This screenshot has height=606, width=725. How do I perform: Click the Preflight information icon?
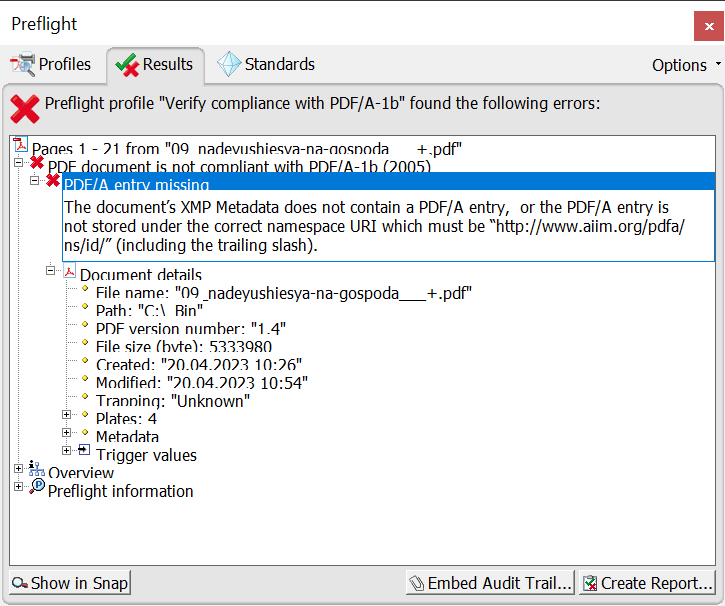click(38, 486)
